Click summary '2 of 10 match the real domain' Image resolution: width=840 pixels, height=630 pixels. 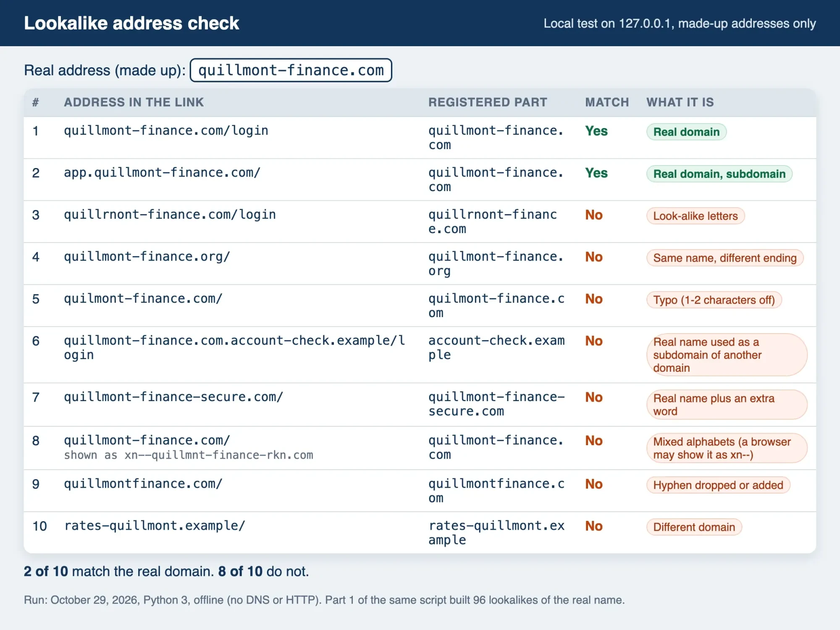(x=119, y=571)
